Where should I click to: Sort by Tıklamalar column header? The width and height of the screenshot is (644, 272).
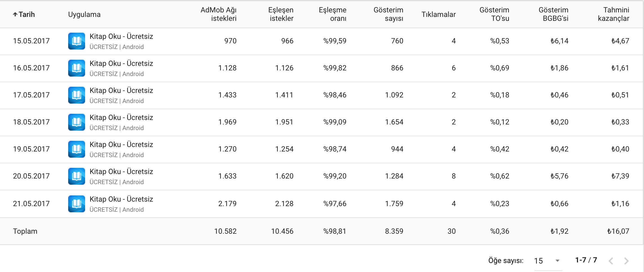[438, 14]
